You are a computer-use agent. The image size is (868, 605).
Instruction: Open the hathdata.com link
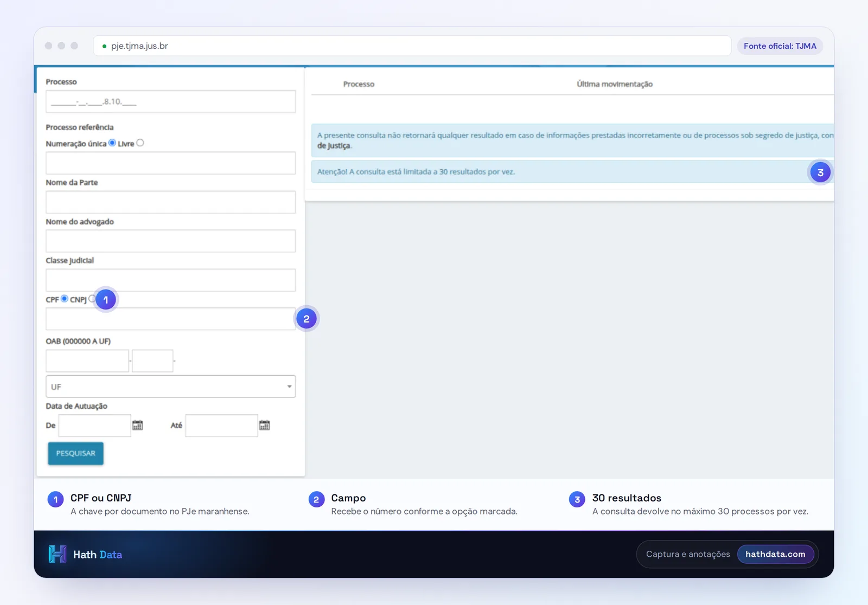[x=775, y=554]
